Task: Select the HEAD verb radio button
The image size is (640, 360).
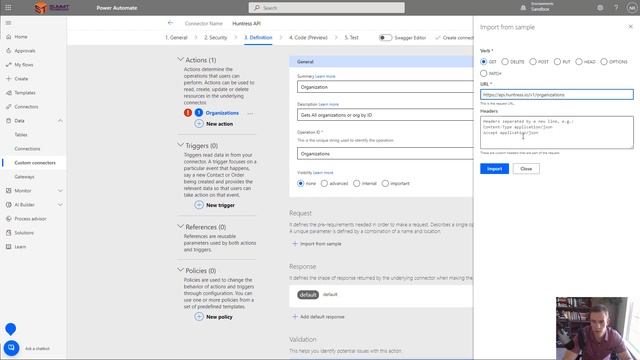Action: pyautogui.click(x=579, y=62)
